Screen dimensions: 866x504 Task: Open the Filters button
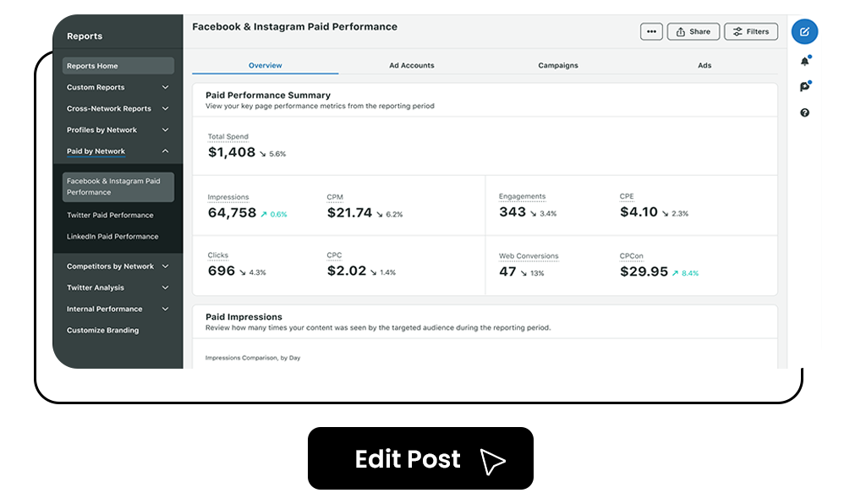750,32
